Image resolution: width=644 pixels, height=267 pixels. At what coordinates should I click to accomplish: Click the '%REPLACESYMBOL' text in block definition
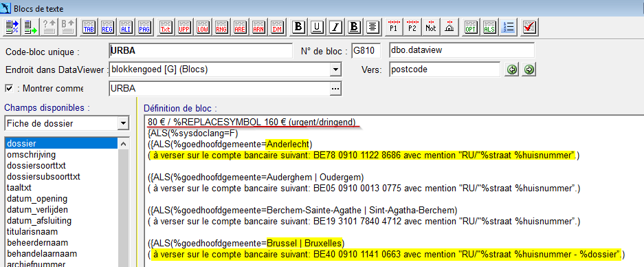click(217, 122)
